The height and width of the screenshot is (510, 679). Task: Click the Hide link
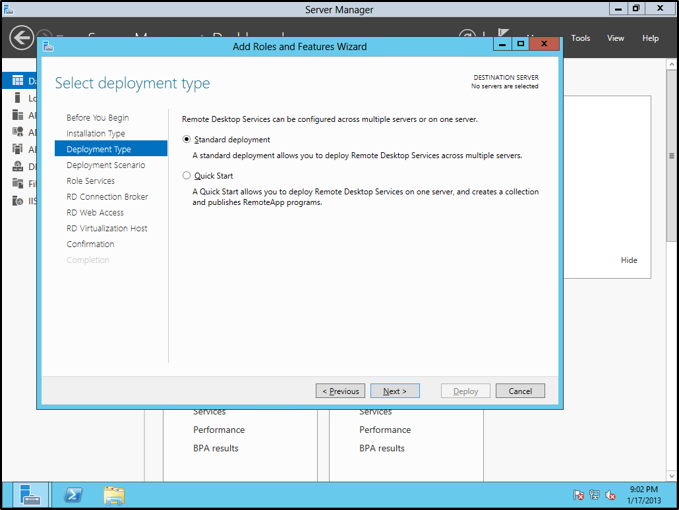(629, 260)
